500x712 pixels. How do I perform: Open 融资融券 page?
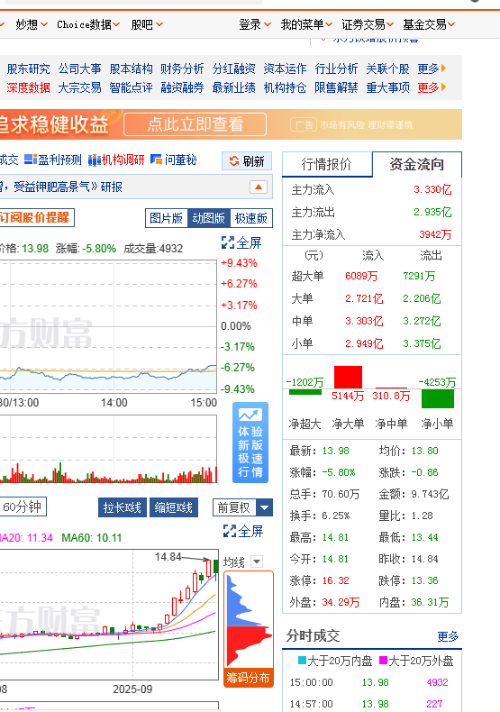pos(182,87)
